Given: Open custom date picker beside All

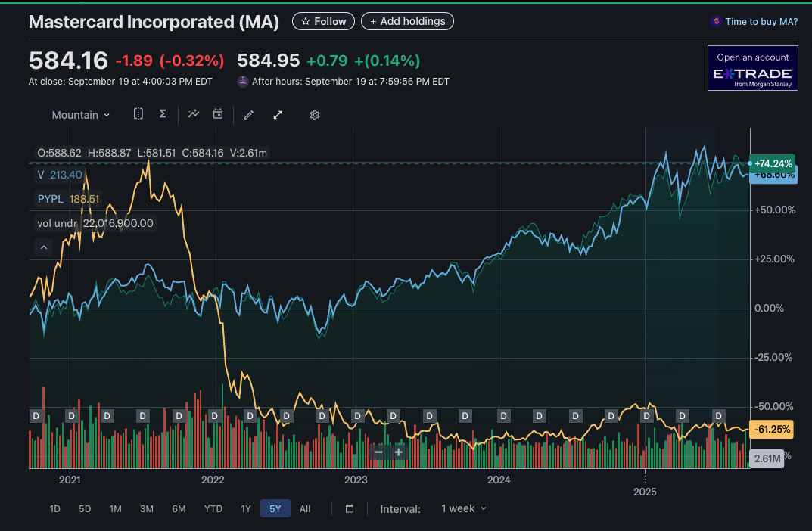Looking at the screenshot, I should click(350, 509).
